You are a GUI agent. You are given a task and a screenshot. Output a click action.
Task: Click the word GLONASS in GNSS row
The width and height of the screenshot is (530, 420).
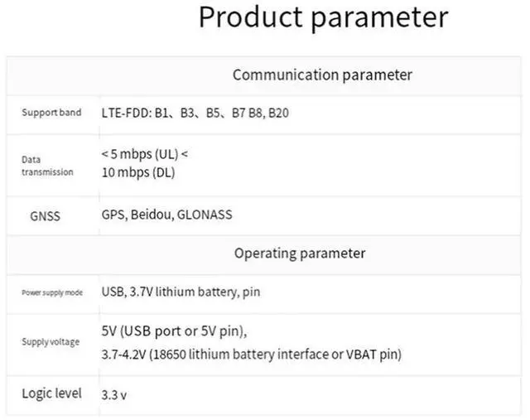coord(205,215)
